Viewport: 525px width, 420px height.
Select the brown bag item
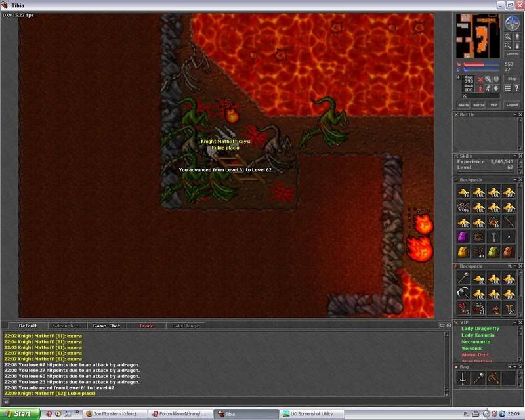point(509,252)
